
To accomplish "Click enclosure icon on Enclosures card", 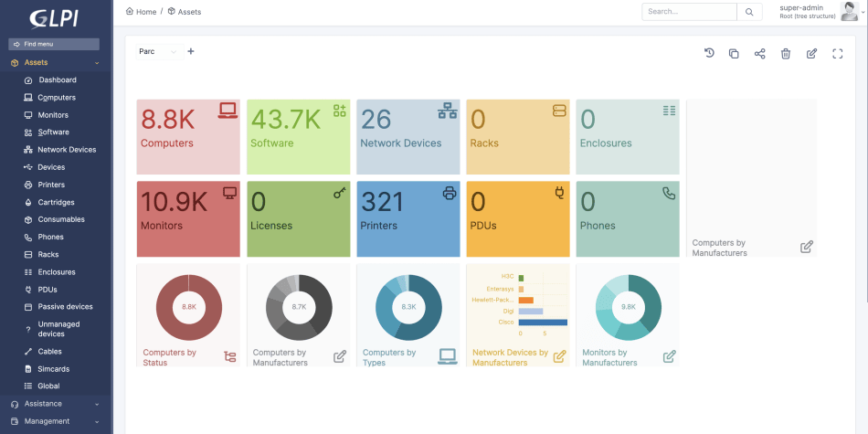I will click(x=669, y=111).
